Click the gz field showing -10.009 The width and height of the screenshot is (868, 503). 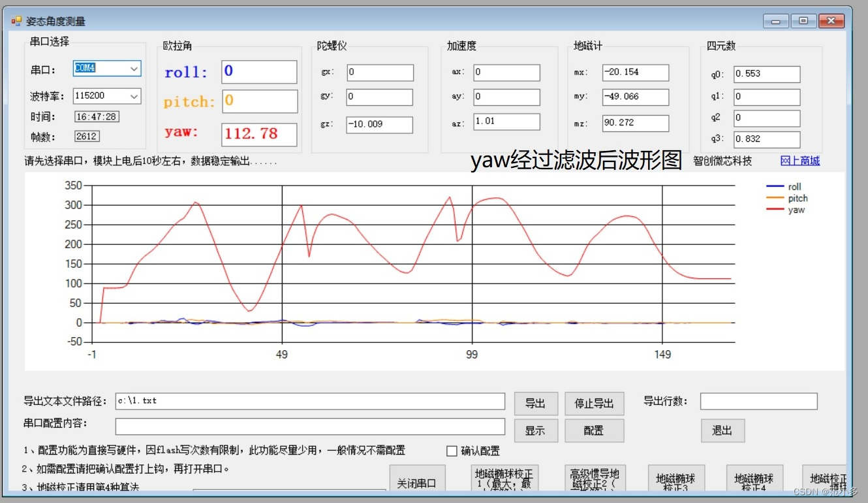380,124
